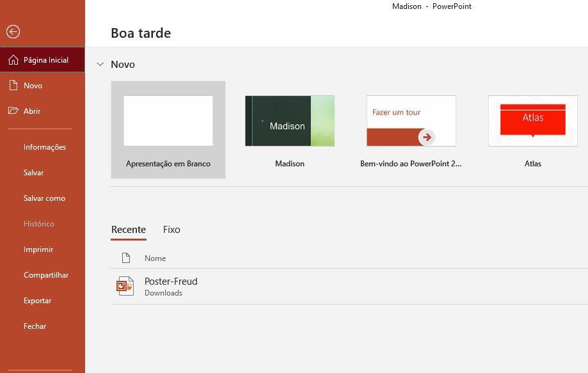Image resolution: width=588 pixels, height=373 pixels.
Task: Pick the Madison template thumbnail
Action: click(290, 122)
